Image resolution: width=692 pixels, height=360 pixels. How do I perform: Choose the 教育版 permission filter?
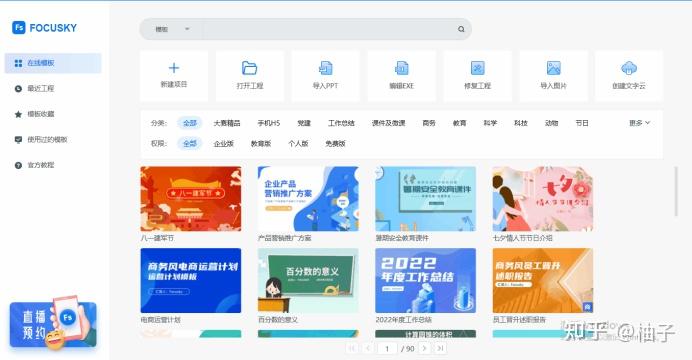pyautogui.click(x=261, y=143)
